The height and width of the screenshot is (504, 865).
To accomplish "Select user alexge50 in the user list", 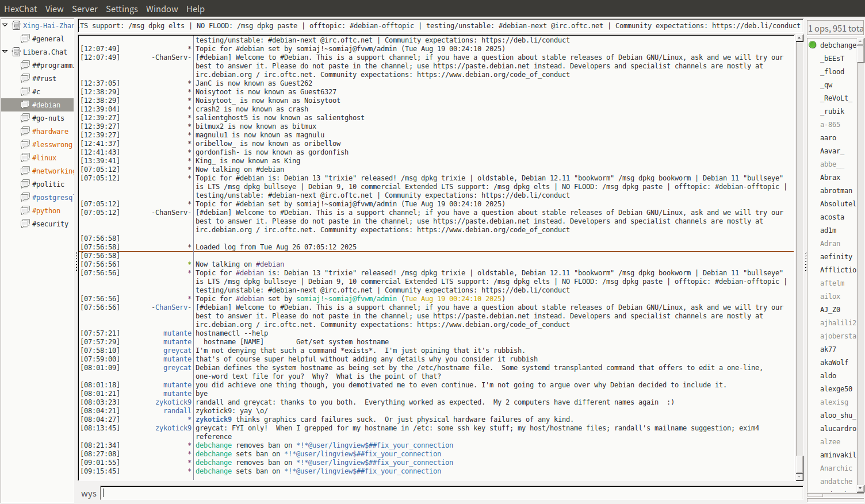I will pyautogui.click(x=836, y=388).
